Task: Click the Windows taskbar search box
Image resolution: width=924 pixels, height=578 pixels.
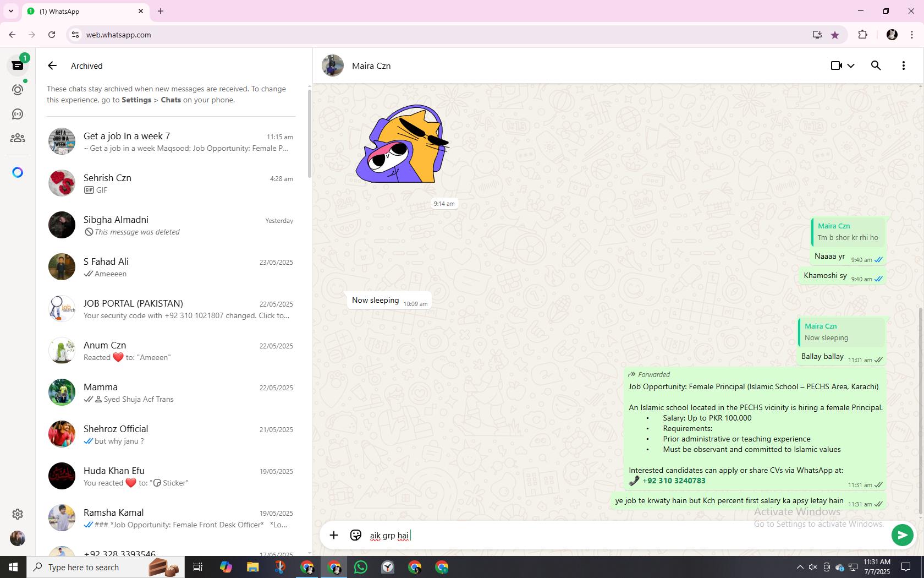Action: 105,567
